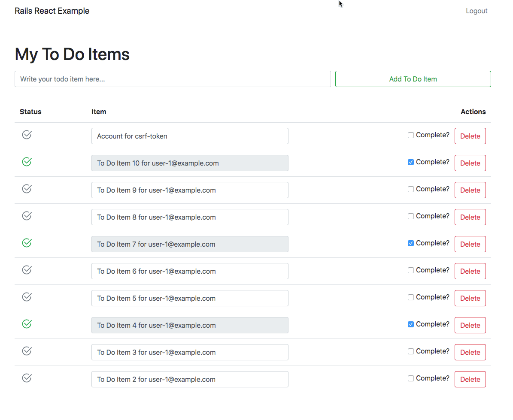Uncheck Complete? for To Do Item 7

tap(411, 244)
